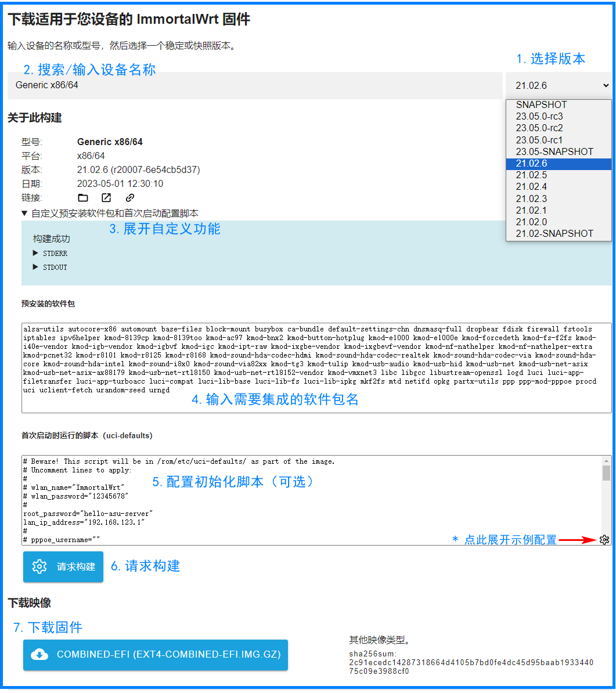Click the 下载适用于您设备的 ImmortalWrt 固件 title
The width and height of the screenshot is (616, 693).
point(129,20)
